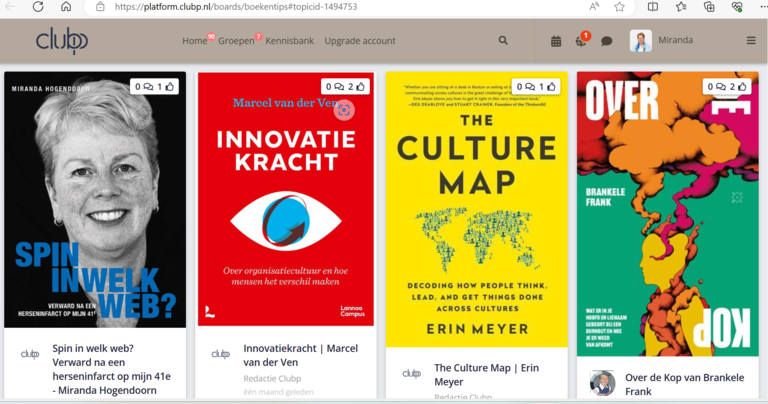Image resolution: width=768 pixels, height=404 pixels.
Task: Open browser essentials heart icon
Action: click(x=737, y=6)
